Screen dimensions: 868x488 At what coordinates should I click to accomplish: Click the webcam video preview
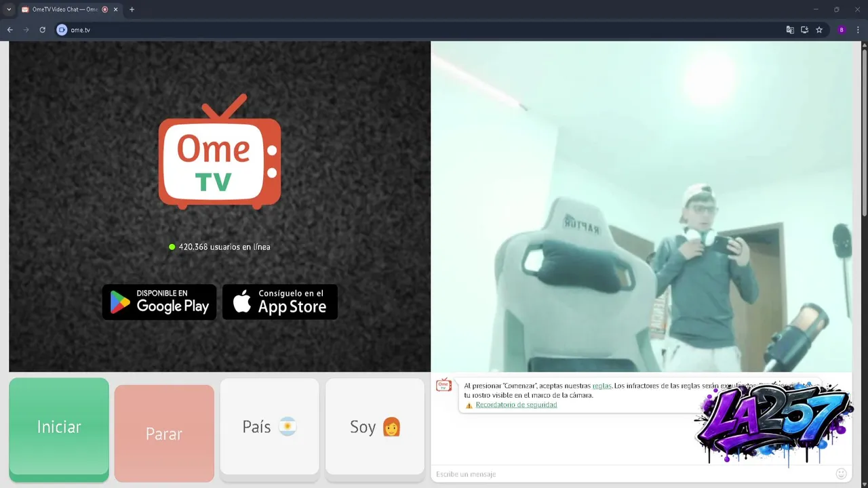point(642,207)
